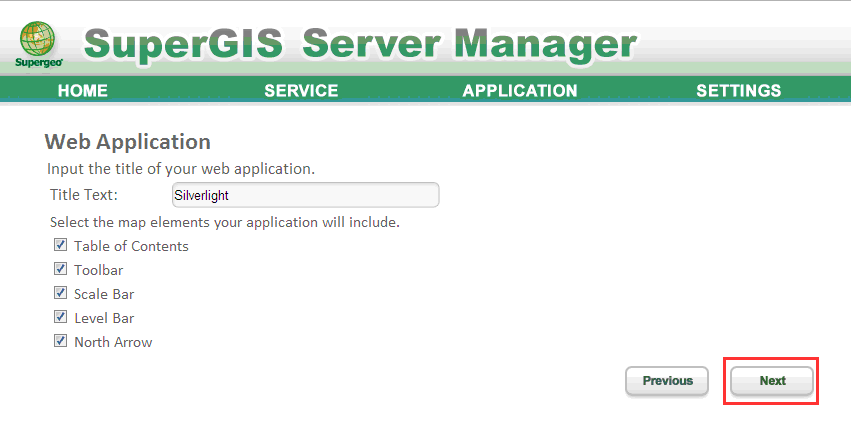Open the HOME menu
This screenshot has height=425, width=851.
[82, 90]
